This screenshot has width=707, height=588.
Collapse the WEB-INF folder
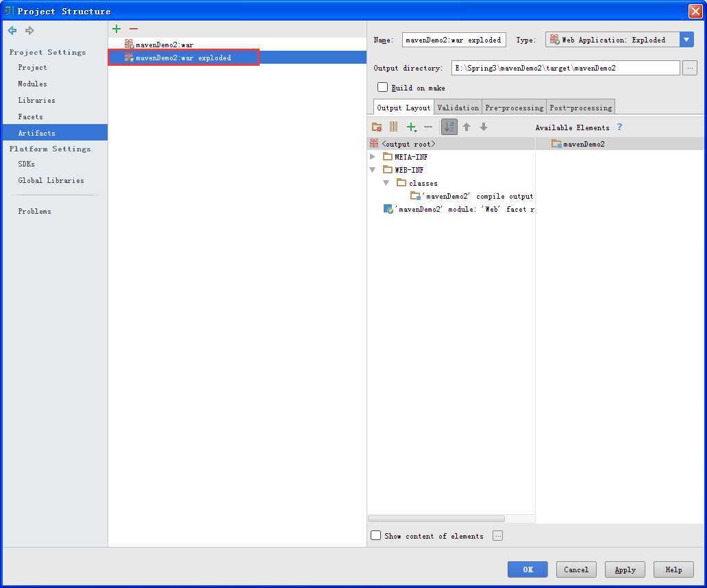click(373, 170)
